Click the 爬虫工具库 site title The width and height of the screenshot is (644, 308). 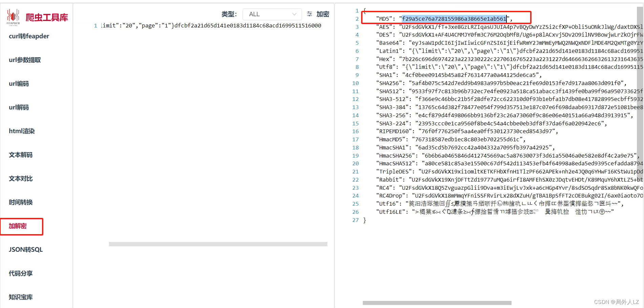tap(47, 18)
